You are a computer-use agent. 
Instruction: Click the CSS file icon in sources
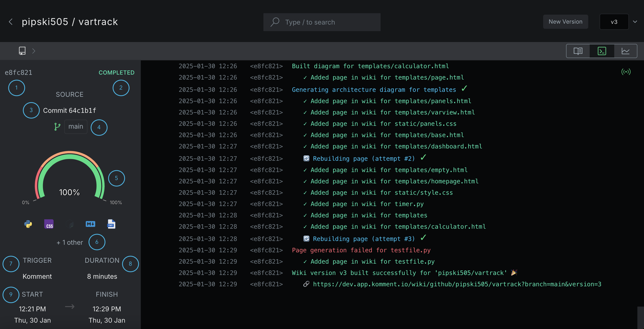(x=49, y=224)
